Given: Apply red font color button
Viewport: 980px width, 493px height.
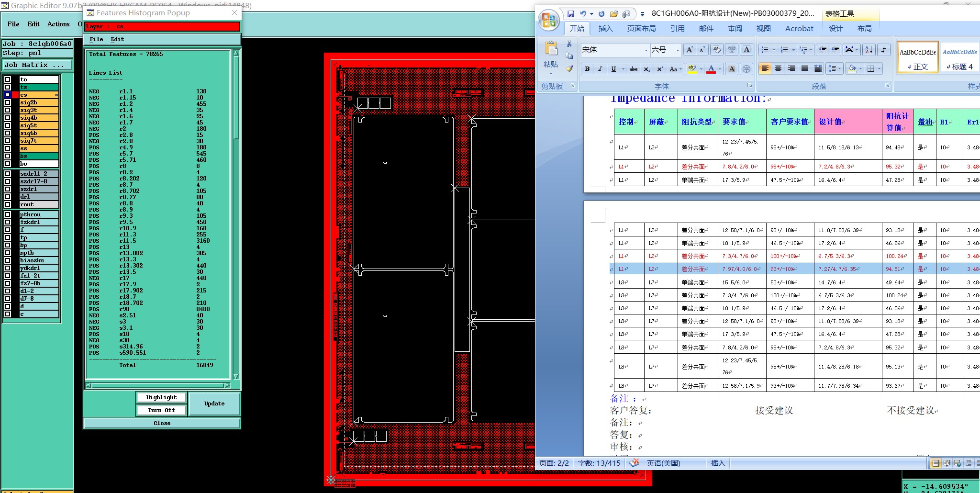Looking at the screenshot, I should click(711, 69).
